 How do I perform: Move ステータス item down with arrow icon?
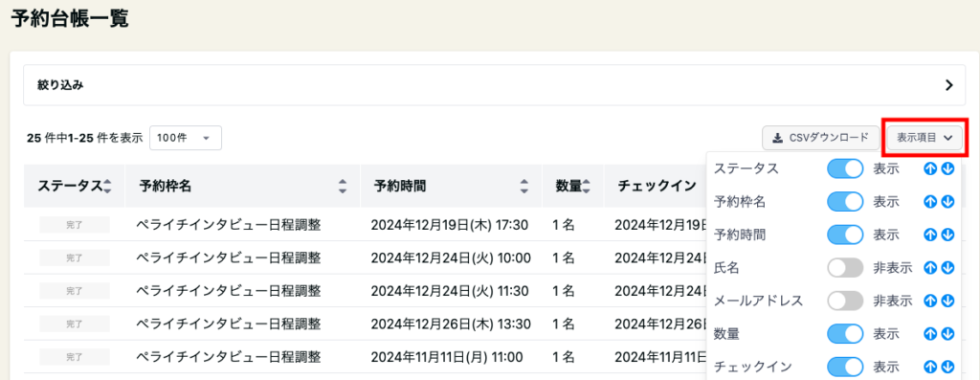(947, 168)
